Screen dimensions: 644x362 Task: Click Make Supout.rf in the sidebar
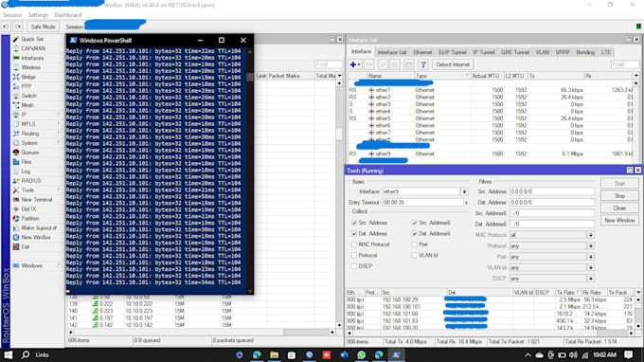tap(39, 228)
